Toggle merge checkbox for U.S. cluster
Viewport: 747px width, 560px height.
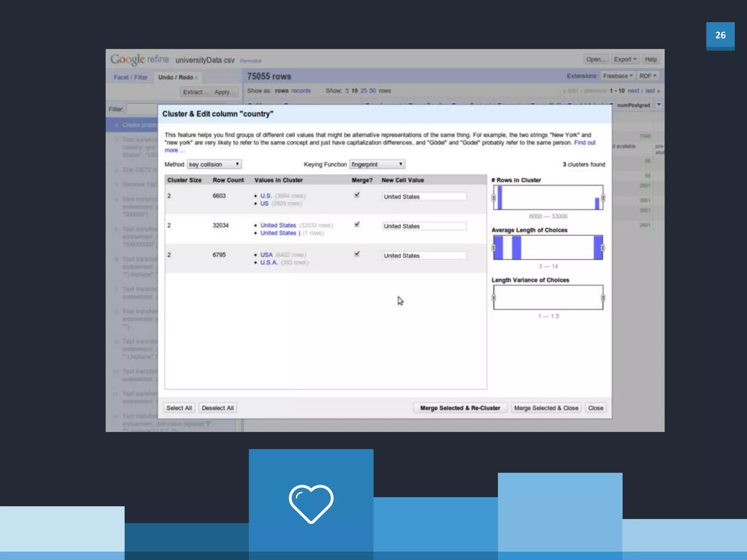[357, 195]
